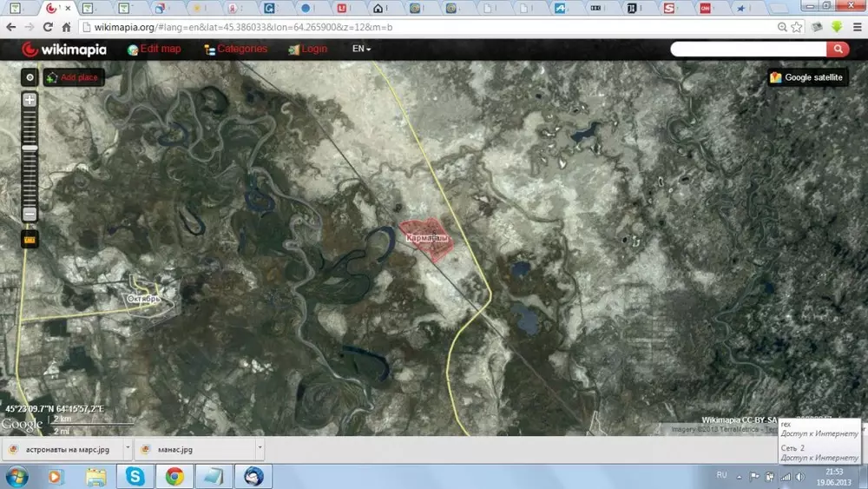Click the zoom in plus button
Image resolution: width=868 pixels, height=489 pixels.
[x=30, y=100]
